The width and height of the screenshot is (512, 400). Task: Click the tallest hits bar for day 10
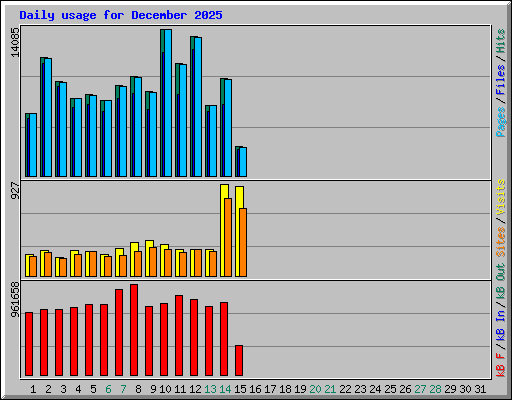click(x=166, y=103)
